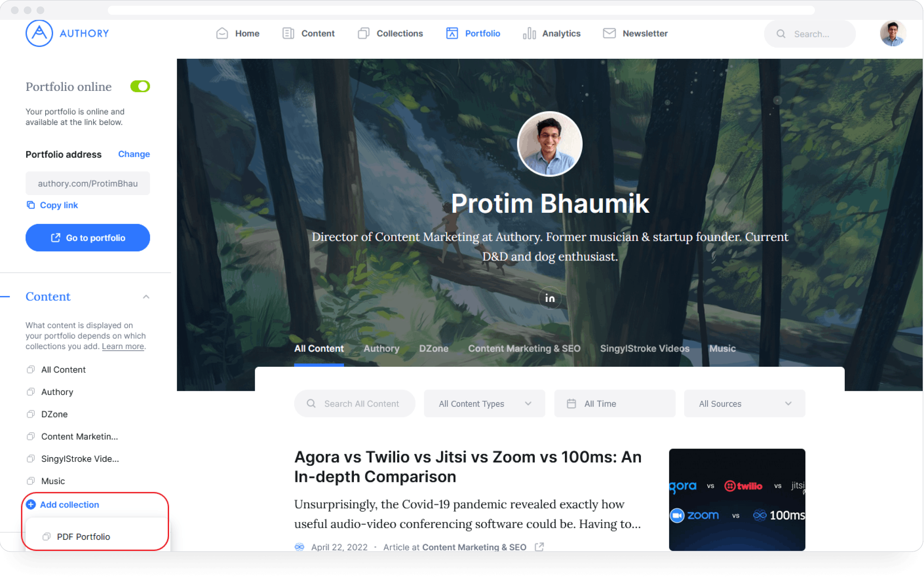Click the Go to portfolio button
This screenshot has width=924, height=584.
click(88, 238)
